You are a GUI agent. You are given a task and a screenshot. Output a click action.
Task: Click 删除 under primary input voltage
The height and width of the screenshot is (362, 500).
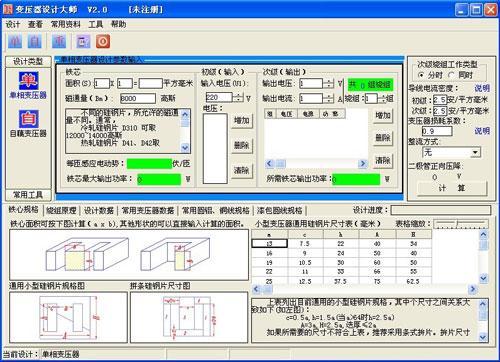(242, 146)
